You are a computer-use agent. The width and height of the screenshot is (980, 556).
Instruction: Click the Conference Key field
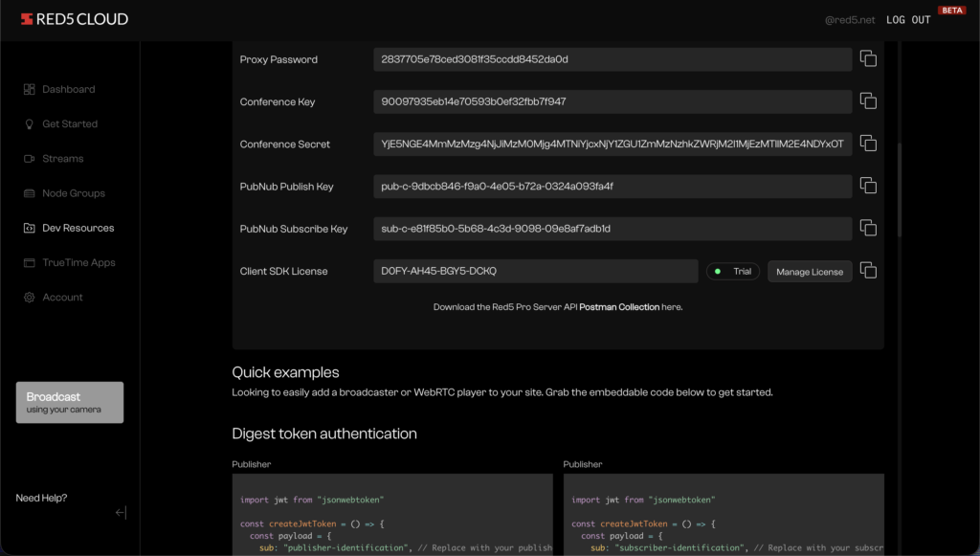click(x=612, y=101)
